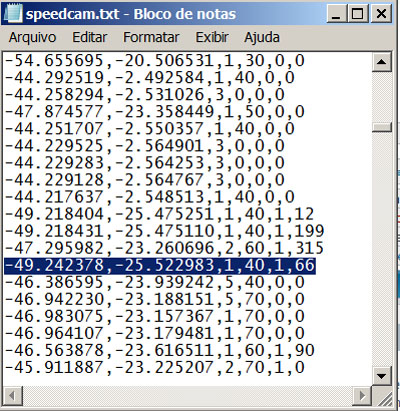Open the Formatar menu
Image resolution: width=400 pixels, height=411 pixels.
tap(151, 37)
